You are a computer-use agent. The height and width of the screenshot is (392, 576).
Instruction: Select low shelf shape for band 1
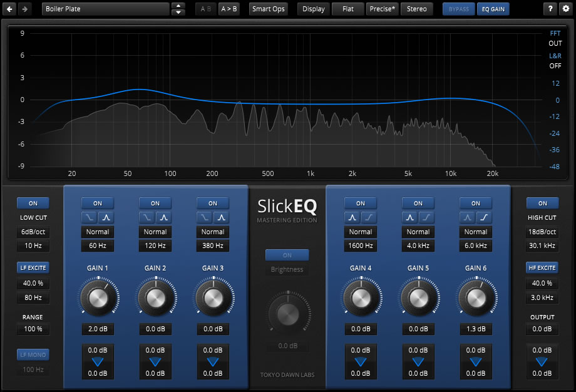pos(90,217)
